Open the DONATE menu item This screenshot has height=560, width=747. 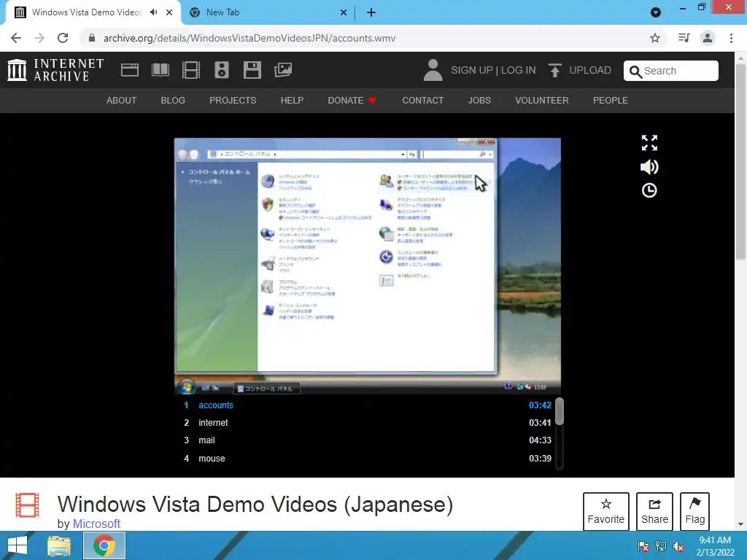click(x=352, y=101)
